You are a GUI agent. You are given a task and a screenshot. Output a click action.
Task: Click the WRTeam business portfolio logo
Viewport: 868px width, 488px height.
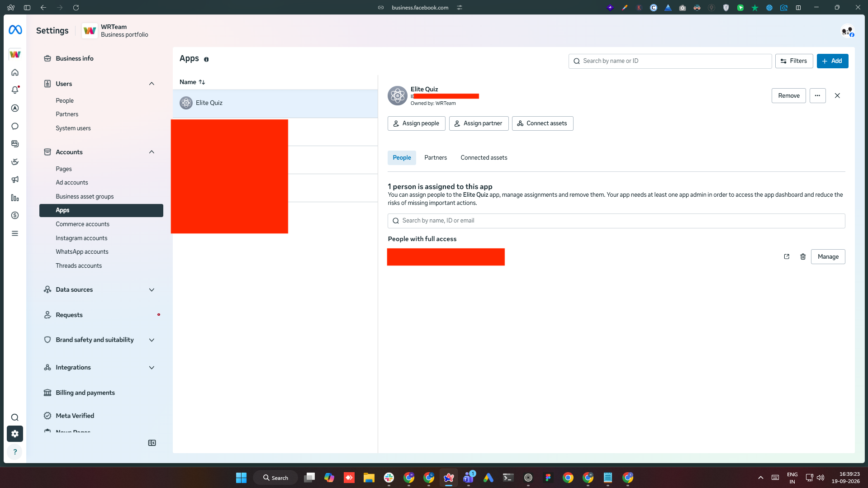point(90,30)
